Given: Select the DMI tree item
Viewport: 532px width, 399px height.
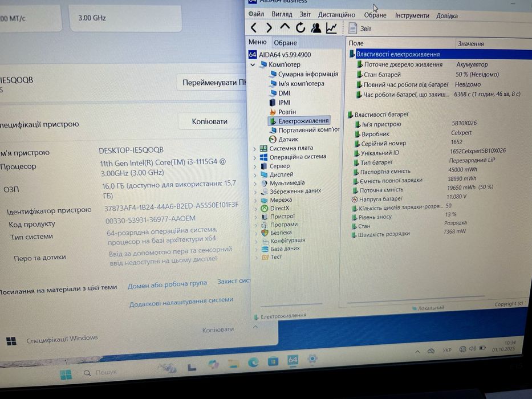Looking at the screenshot, I should [280, 93].
